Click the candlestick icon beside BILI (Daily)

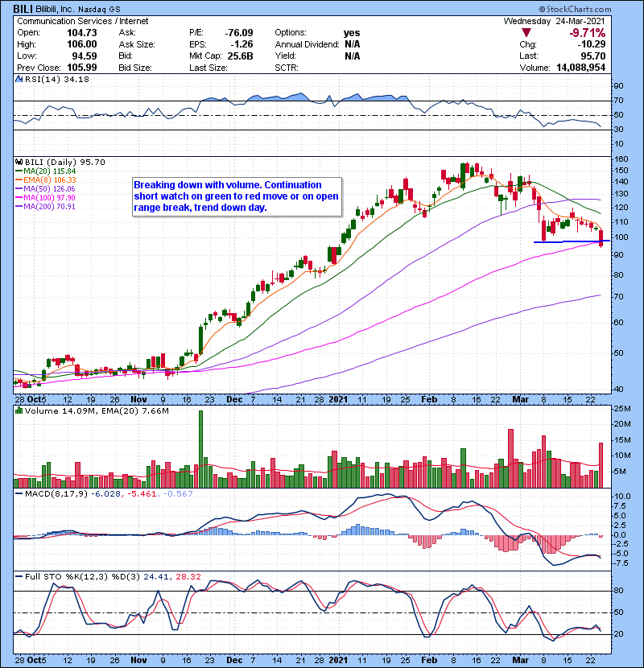tap(19, 163)
